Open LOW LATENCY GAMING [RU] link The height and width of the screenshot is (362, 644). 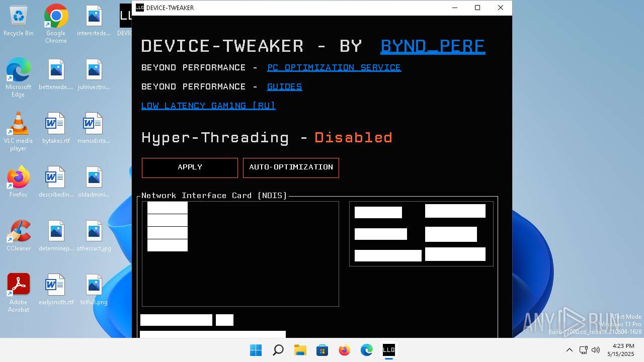[208, 106]
